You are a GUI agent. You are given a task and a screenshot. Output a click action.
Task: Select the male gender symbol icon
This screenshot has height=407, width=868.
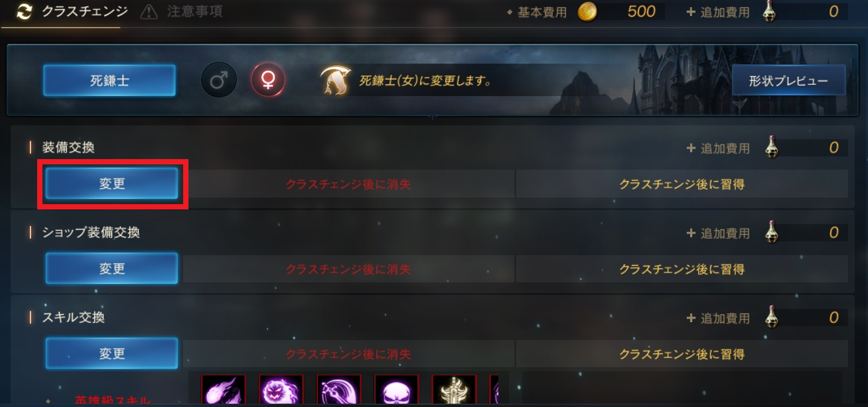click(219, 80)
